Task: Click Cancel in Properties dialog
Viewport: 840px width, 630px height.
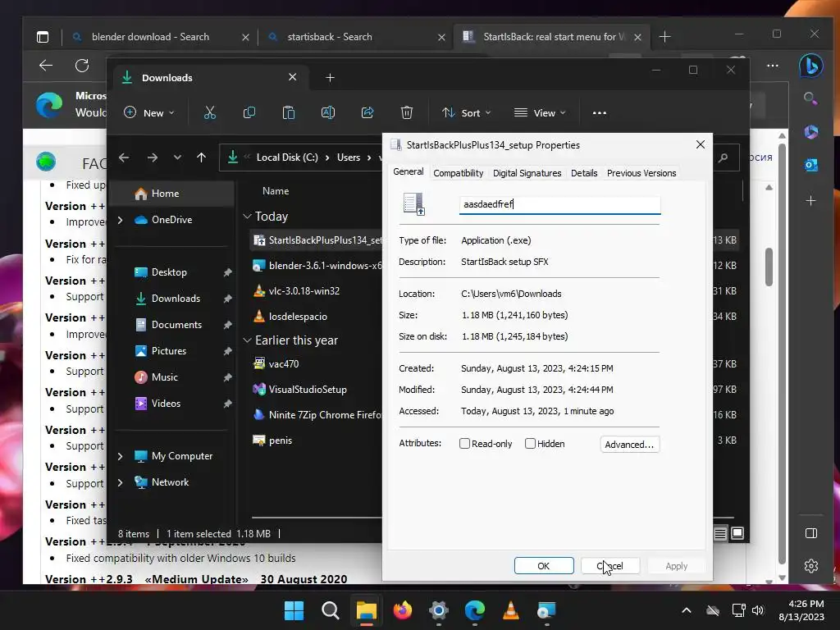Action: point(610,566)
